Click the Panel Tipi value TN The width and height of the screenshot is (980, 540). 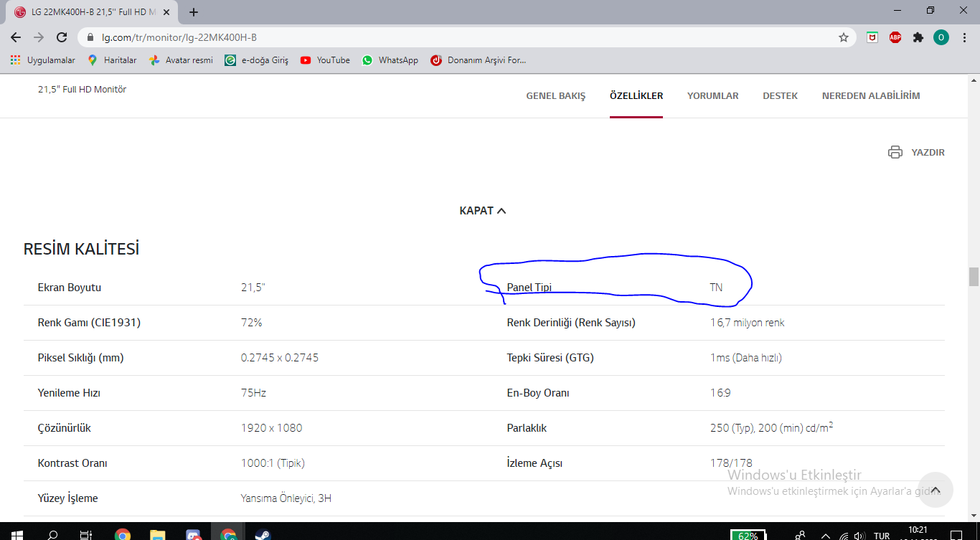tap(716, 288)
